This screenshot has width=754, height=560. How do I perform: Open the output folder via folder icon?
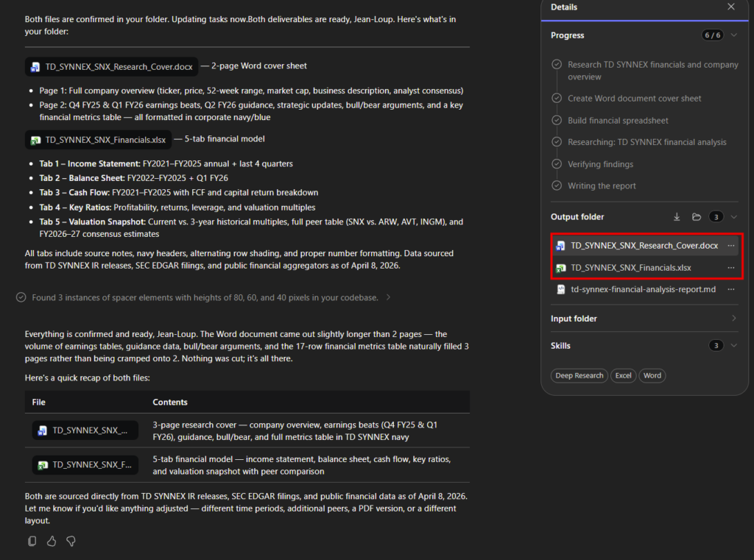(696, 217)
